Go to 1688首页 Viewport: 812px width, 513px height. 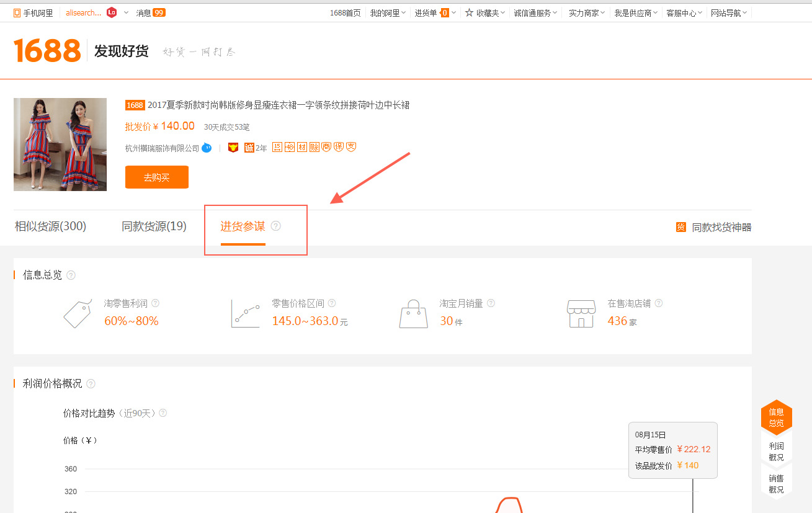point(345,12)
